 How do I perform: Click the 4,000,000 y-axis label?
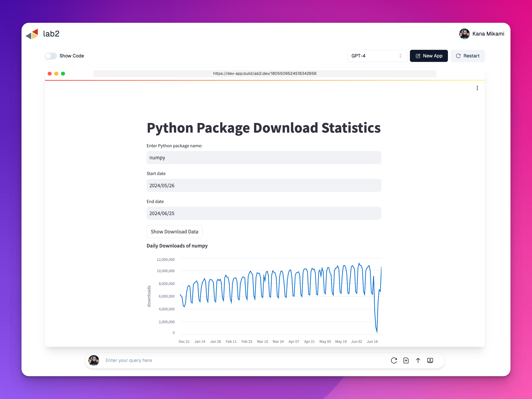point(167,309)
